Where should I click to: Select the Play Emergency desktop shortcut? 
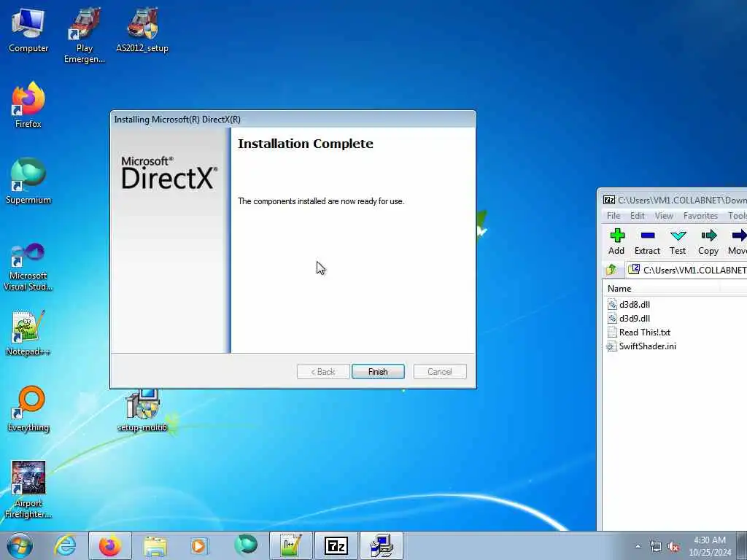coord(85,35)
